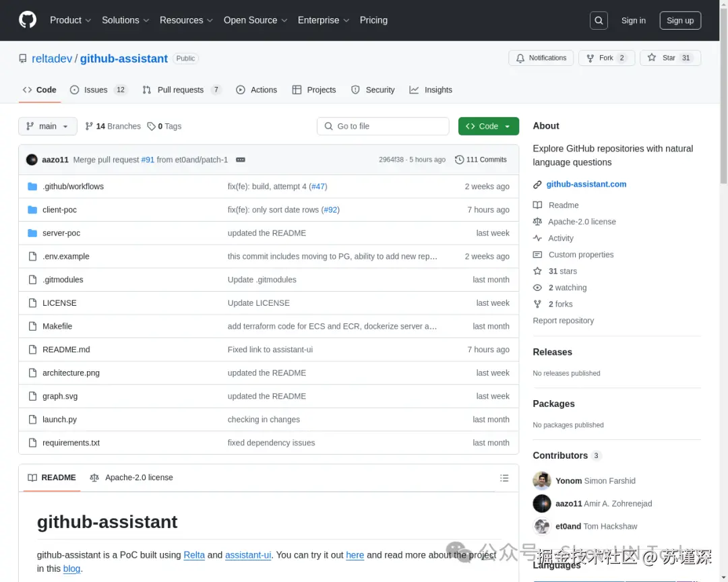Open the Makefile file
This screenshot has height=582, width=728.
(x=57, y=326)
